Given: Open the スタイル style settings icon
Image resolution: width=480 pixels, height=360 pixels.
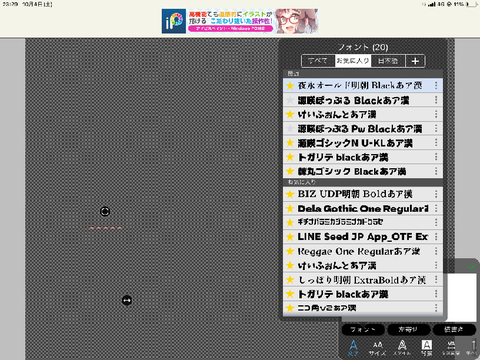Looking at the screenshot, I should (402, 348).
